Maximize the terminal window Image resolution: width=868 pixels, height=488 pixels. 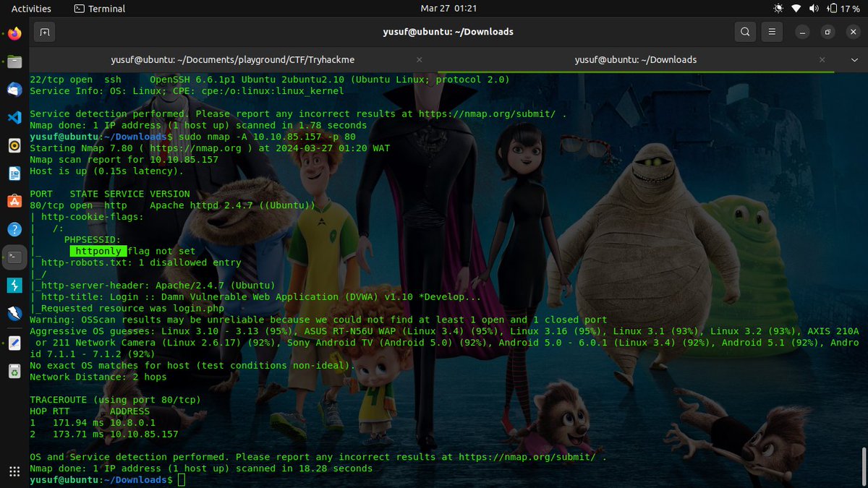pos(827,32)
